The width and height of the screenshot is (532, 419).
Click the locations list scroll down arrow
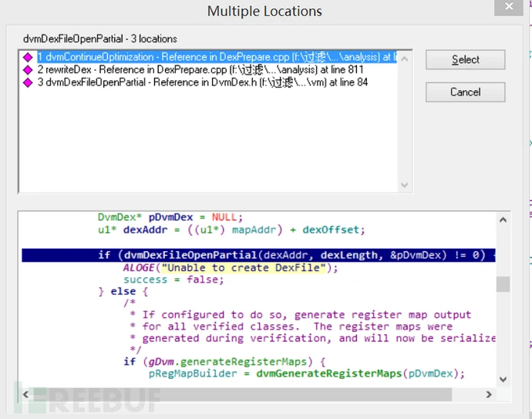pyautogui.click(x=404, y=185)
